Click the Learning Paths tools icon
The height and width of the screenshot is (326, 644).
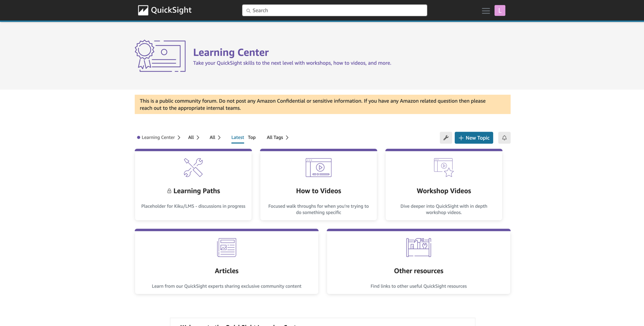click(x=193, y=168)
